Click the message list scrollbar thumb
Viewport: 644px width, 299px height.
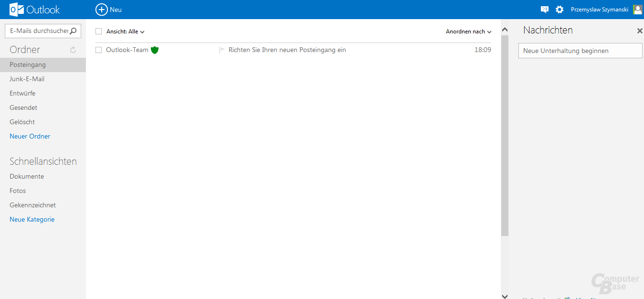[505, 135]
